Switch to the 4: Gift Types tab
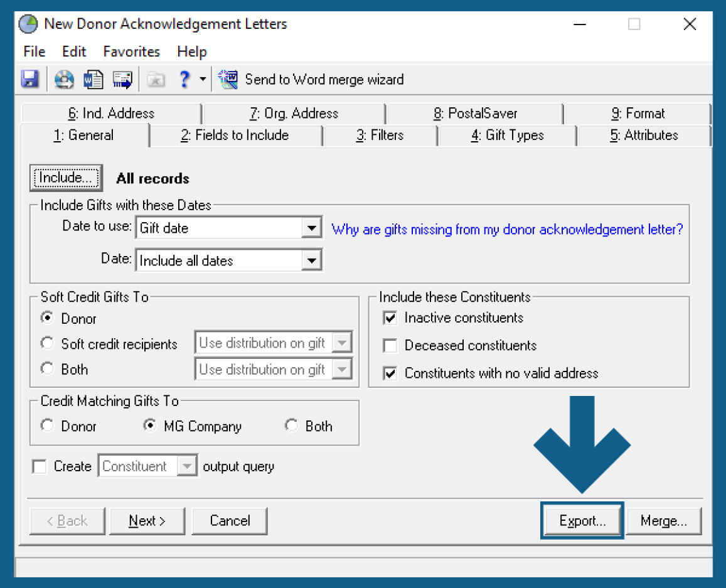The image size is (726, 588). pos(508,135)
